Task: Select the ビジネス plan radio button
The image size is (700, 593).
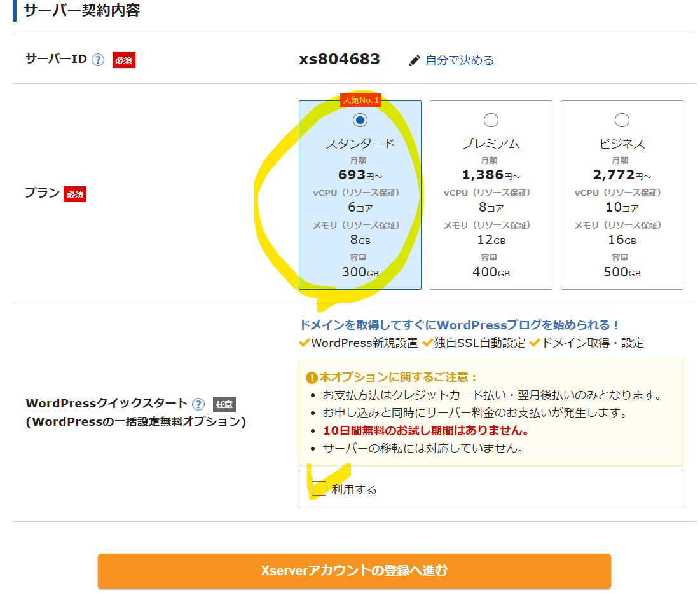Action: coord(622,120)
